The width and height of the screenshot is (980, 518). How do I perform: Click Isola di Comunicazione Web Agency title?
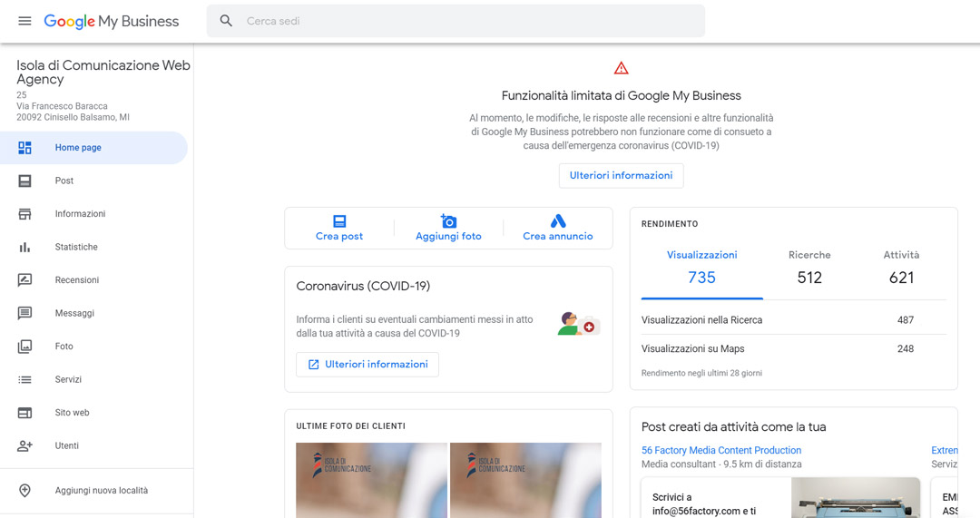pyautogui.click(x=103, y=72)
